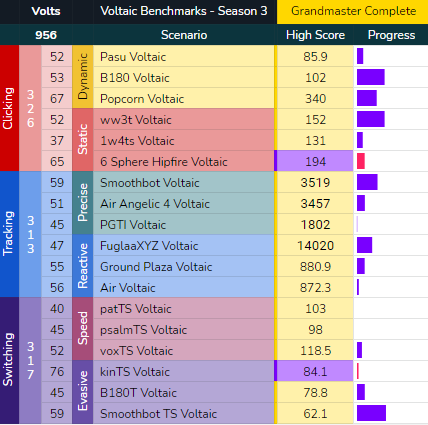Click the patTS Voltaic scenario name

point(136,309)
